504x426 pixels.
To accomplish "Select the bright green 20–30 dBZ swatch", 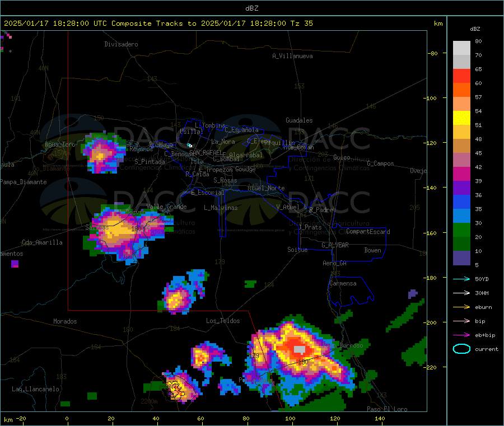I will point(461,230).
